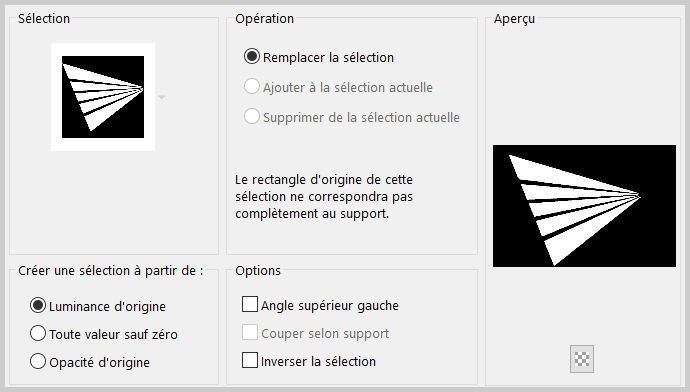
Task: Toggle the transparency checkerboard preview icon
Action: pyautogui.click(x=582, y=359)
